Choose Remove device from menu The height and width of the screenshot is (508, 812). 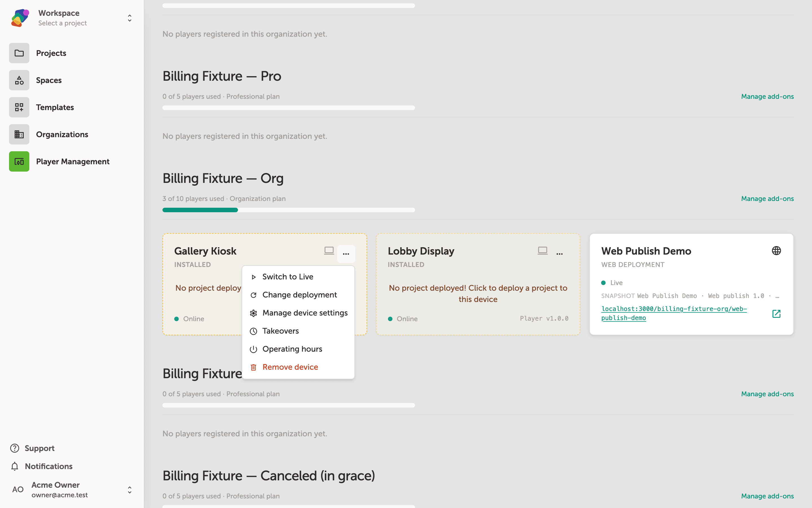pyautogui.click(x=298, y=367)
